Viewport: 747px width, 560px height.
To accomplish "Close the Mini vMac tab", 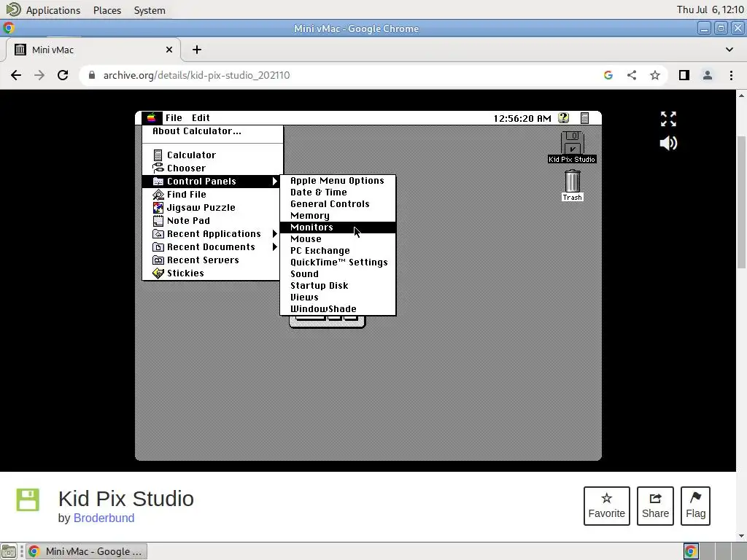I will click(169, 50).
